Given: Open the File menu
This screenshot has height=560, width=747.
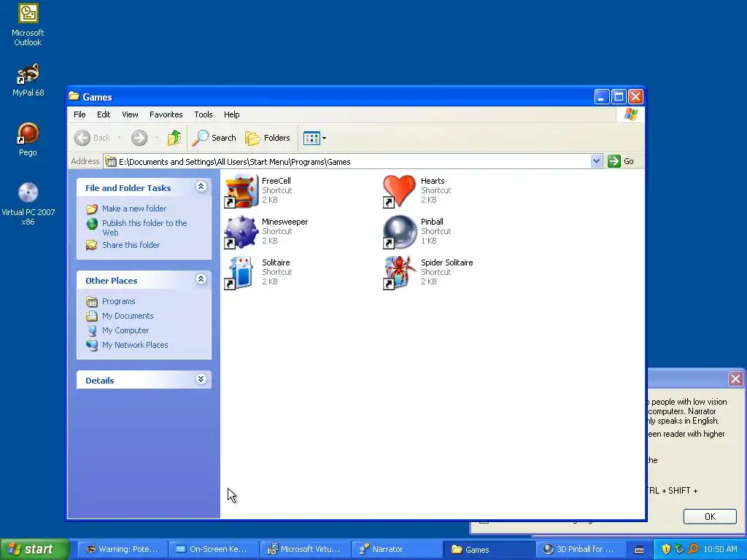Looking at the screenshot, I should 80,114.
